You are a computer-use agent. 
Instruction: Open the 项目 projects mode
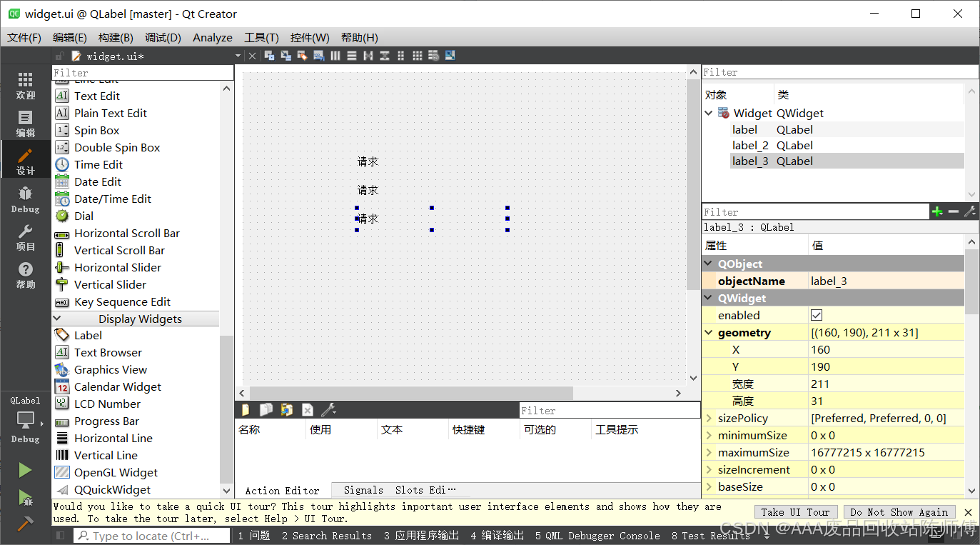26,237
